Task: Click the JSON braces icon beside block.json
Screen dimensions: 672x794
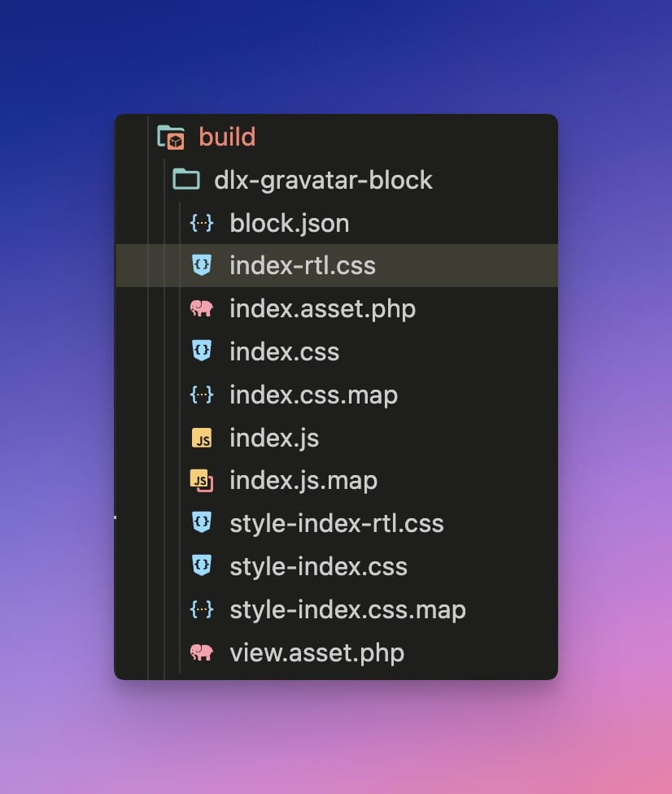Action: click(201, 223)
